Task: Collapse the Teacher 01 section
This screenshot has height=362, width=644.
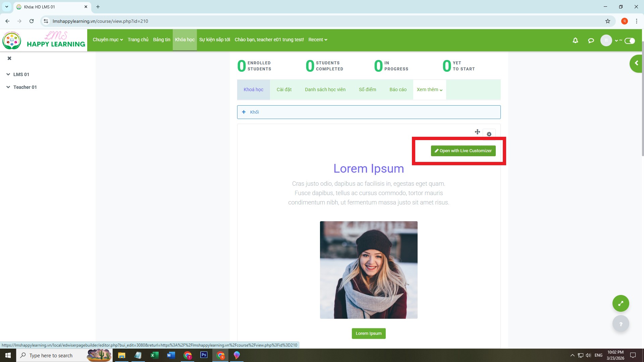Action: point(8,87)
